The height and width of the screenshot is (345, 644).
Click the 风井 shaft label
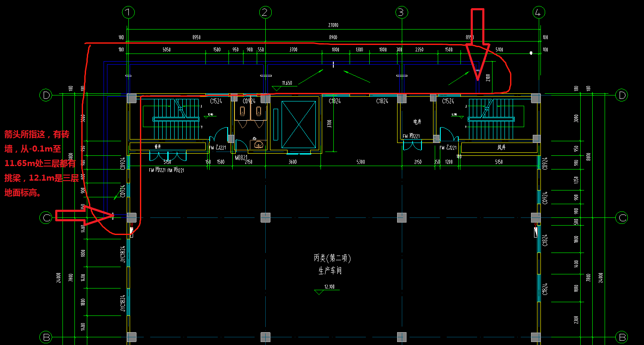(x=502, y=147)
